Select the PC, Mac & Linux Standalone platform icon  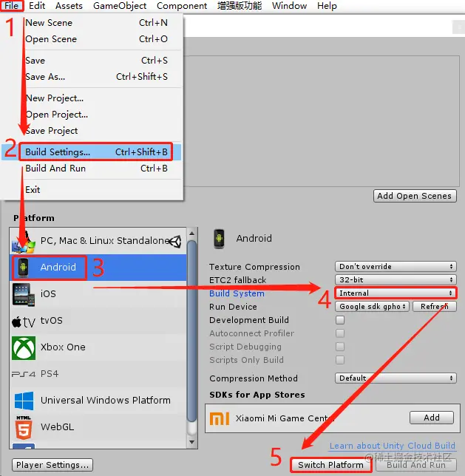[x=24, y=242]
